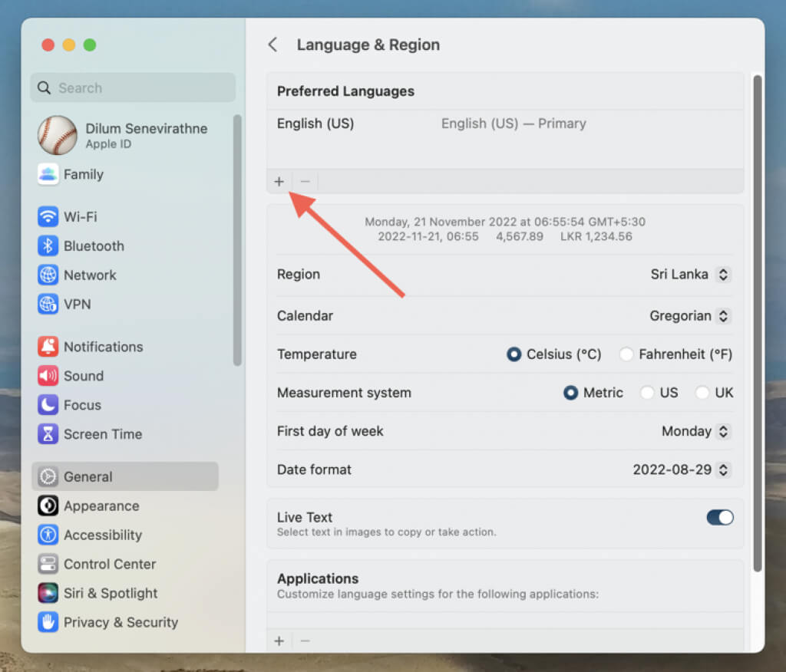Click the yellow minimize window button
This screenshot has width=786, height=672.
pyautogui.click(x=68, y=45)
